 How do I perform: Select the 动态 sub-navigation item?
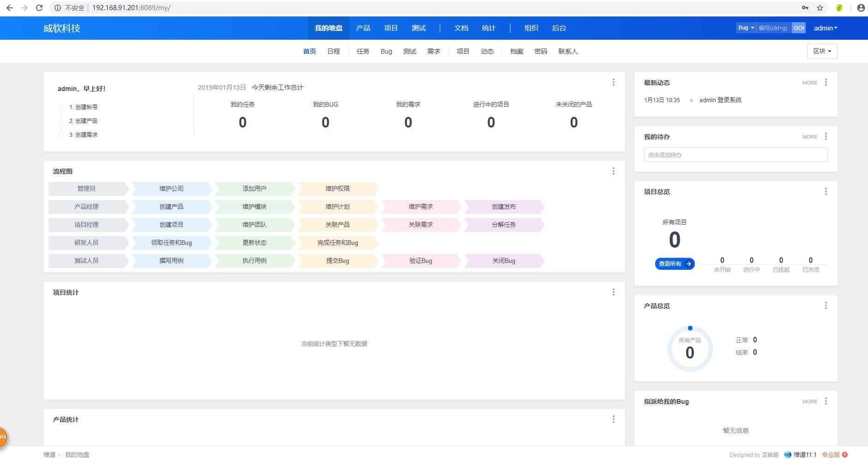coord(487,51)
